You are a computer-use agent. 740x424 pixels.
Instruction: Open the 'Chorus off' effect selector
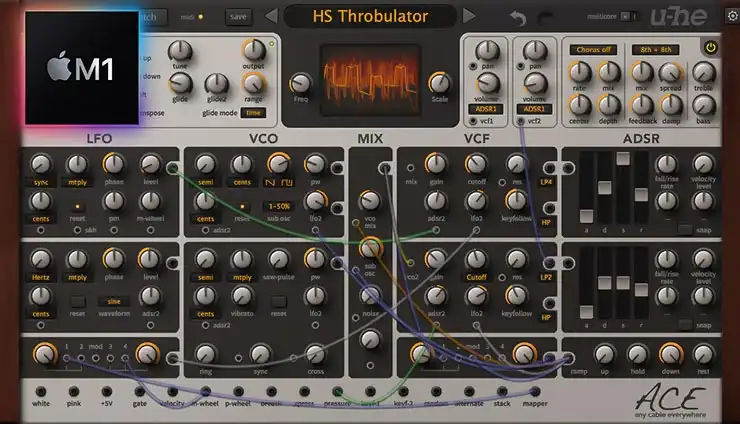[593, 50]
